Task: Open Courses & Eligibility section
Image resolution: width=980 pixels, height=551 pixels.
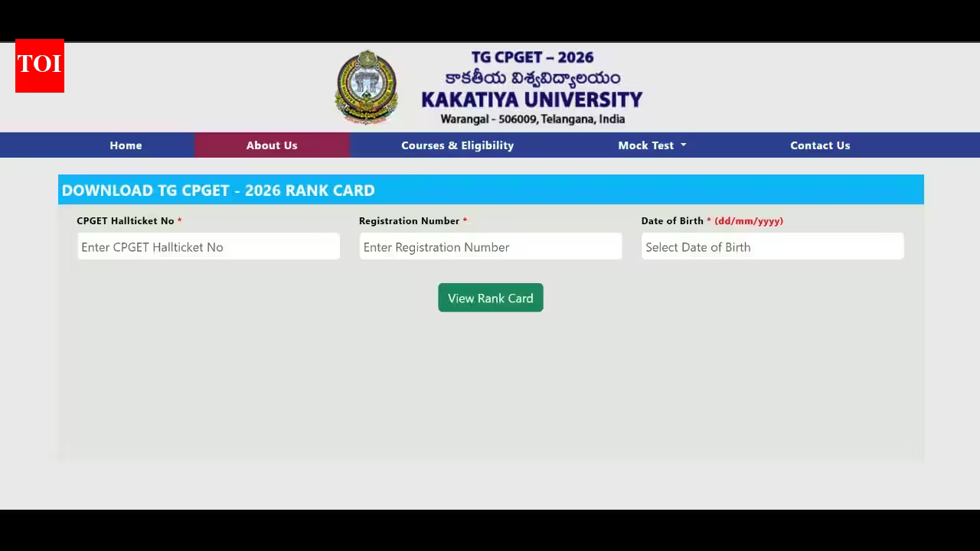Action: point(457,145)
